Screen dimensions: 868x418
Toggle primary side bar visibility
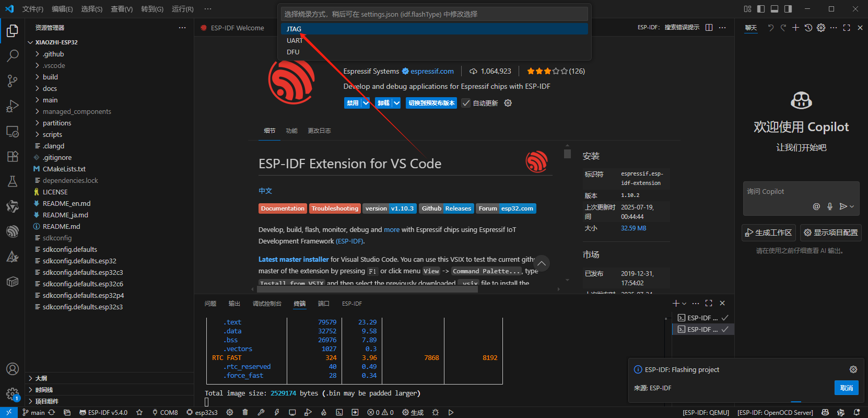[x=761, y=9]
